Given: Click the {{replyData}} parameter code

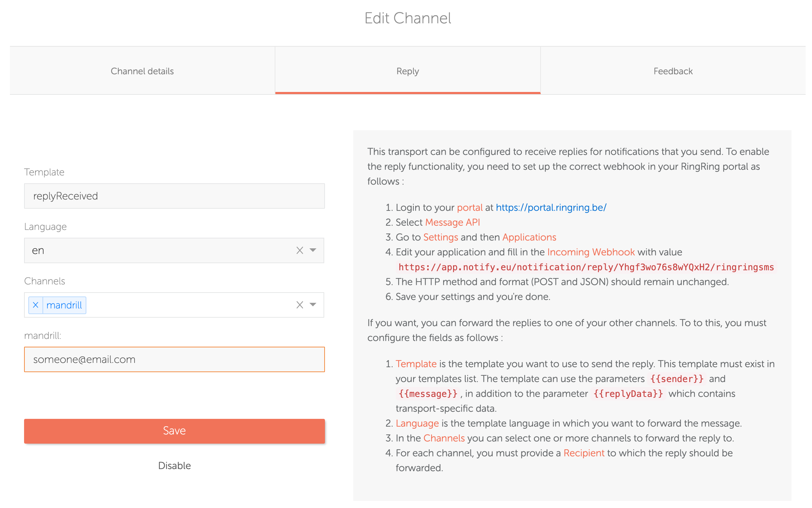Looking at the screenshot, I should [628, 394].
